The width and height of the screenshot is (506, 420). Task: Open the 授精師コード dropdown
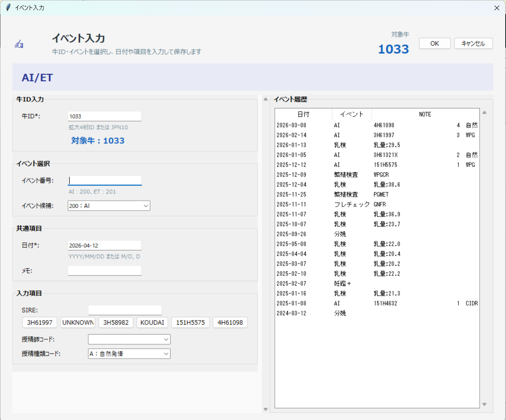[129, 339]
